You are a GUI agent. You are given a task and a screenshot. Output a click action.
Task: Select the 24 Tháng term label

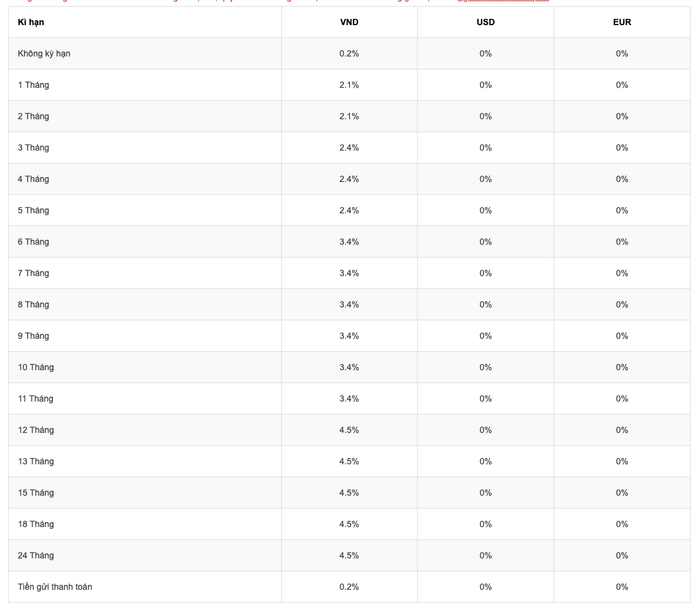(36, 556)
